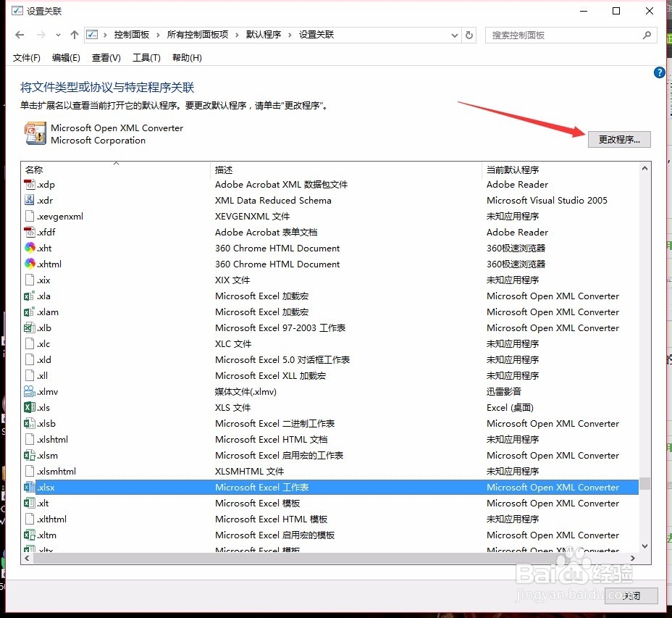Click the up-one-level arrow in the toolbar
The width and height of the screenshot is (672, 618).
pos(74,34)
